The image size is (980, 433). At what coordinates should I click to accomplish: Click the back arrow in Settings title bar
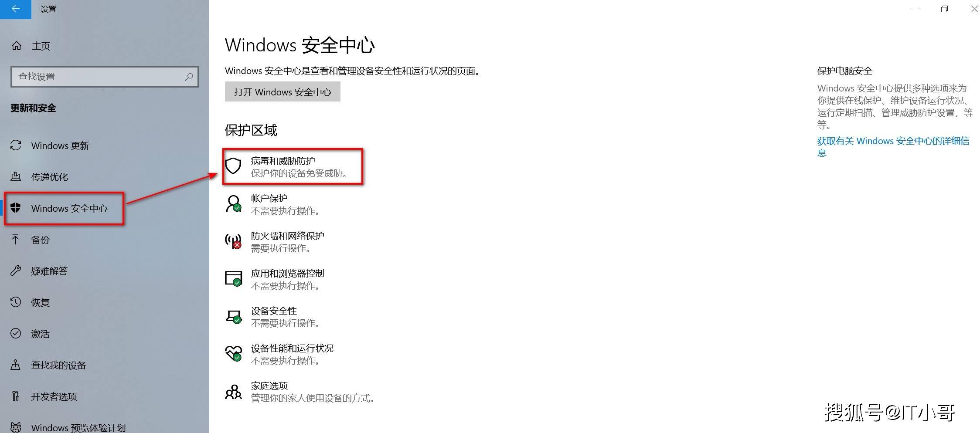[x=16, y=9]
